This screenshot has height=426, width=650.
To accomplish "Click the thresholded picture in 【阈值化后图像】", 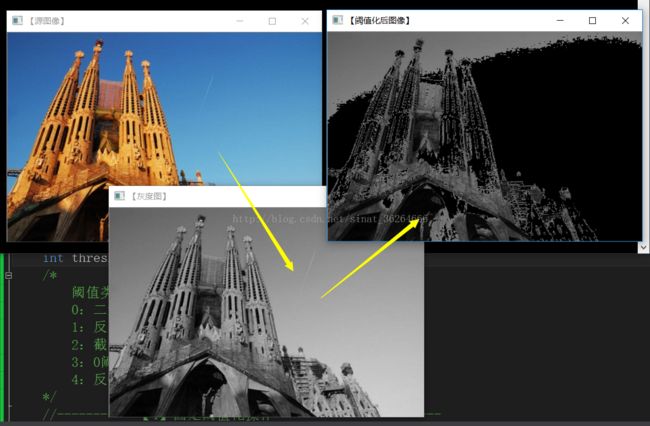I will click(485, 136).
